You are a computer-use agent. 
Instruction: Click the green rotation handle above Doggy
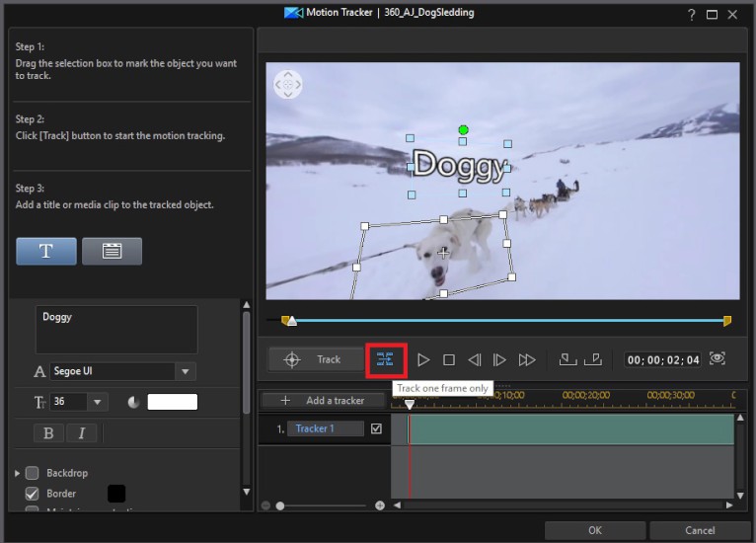click(x=463, y=129)
